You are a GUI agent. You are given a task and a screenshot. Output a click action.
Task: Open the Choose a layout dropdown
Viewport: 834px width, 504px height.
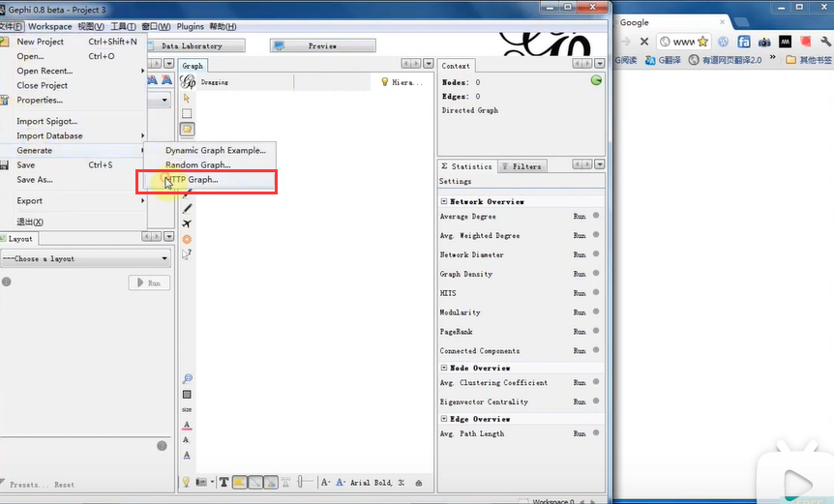click(x=86, y=259)
